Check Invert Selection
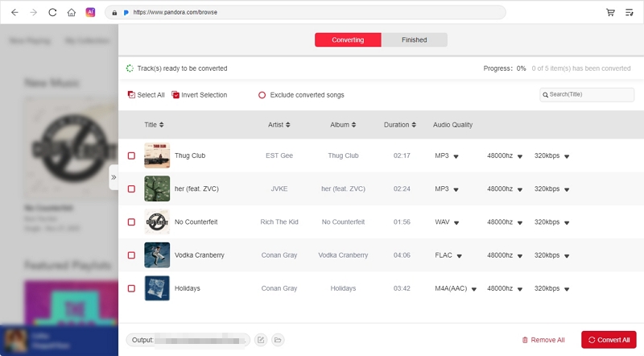This screenshot has width=644, height=356. (x=199, y=95)
